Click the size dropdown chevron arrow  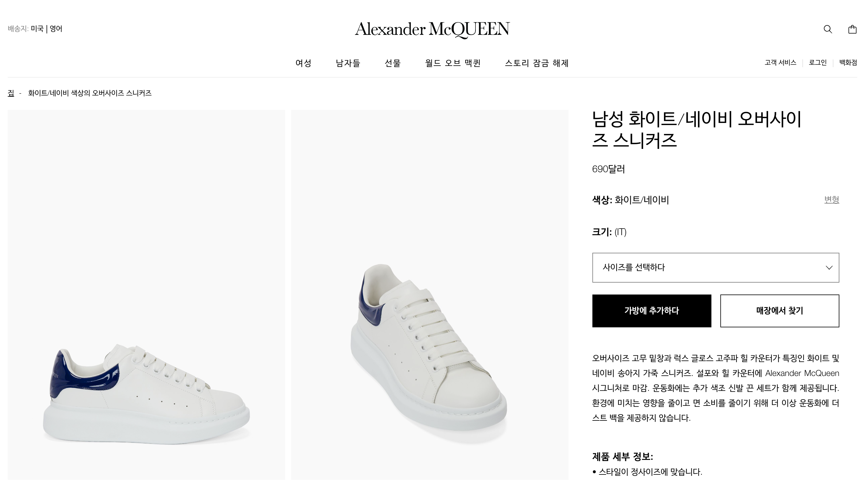click(x=829, y=268)
